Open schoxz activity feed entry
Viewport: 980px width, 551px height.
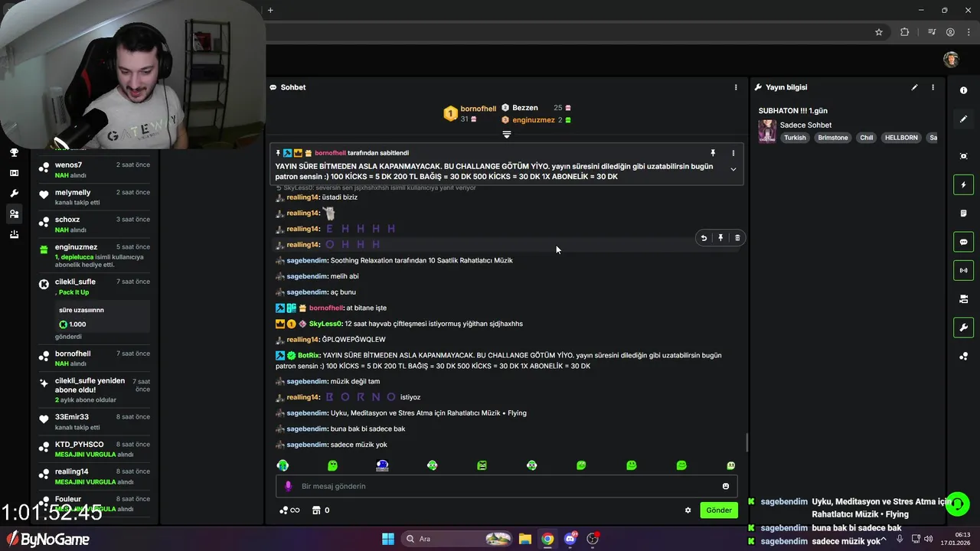(95, 225)
